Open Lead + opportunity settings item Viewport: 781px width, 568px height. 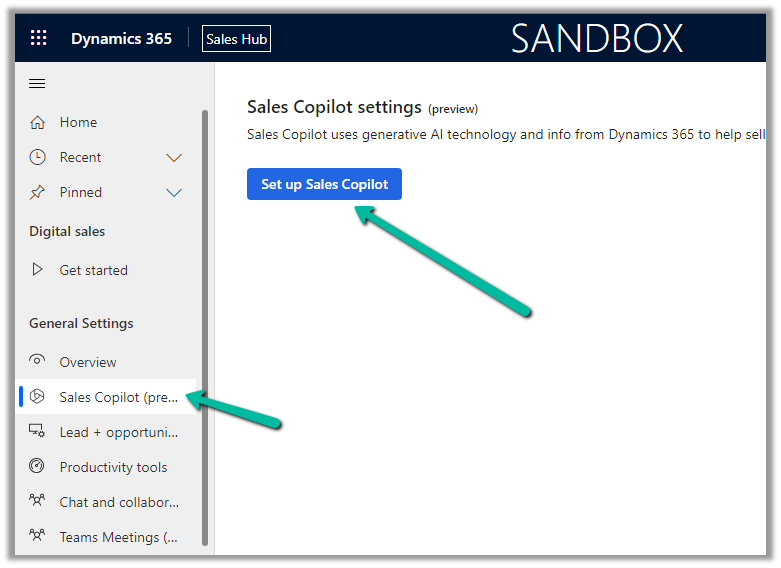(118, 432)
